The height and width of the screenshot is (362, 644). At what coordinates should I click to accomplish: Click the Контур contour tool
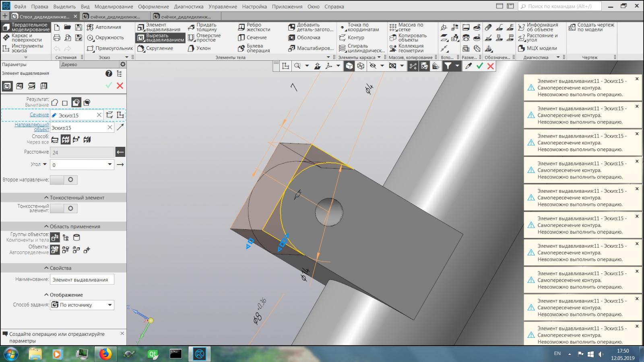(352, 37)
